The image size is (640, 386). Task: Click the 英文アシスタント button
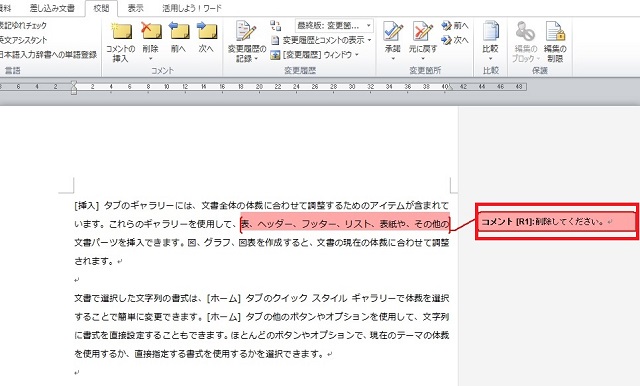(x=24, y=40)
